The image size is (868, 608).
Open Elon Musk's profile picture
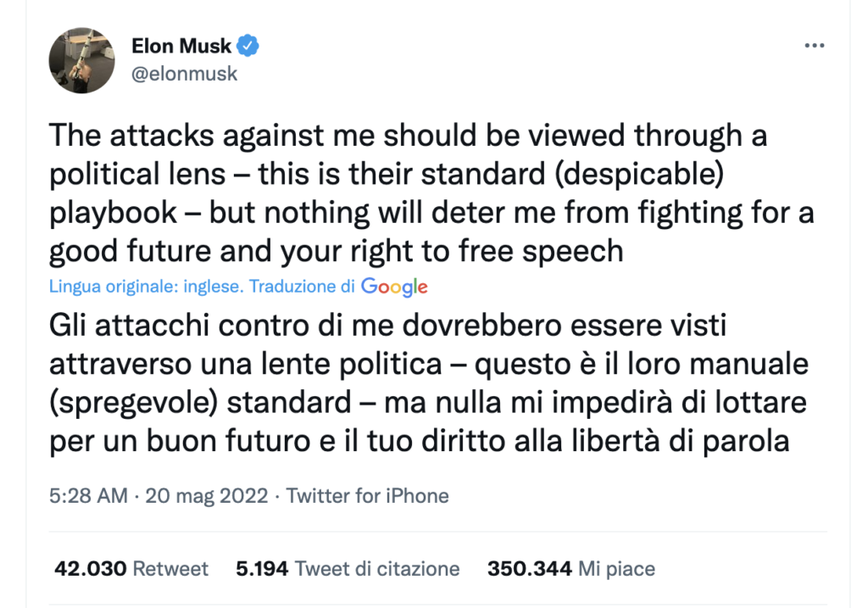81,60
